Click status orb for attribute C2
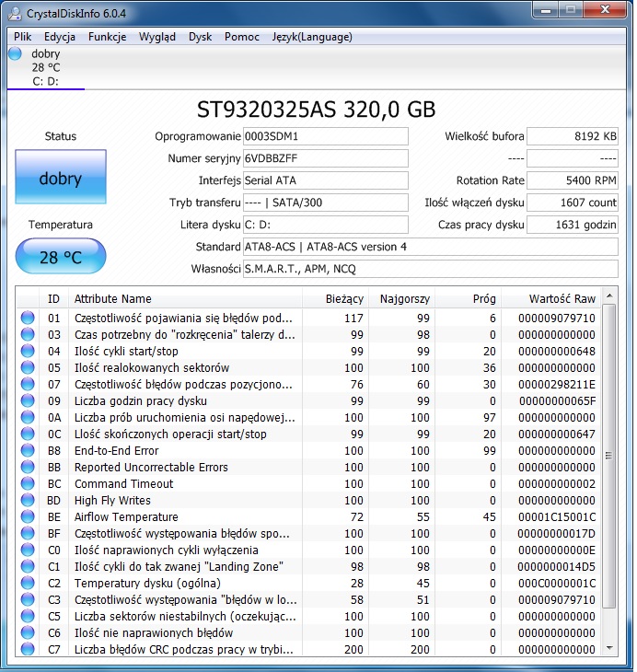The width and height of the screenshot is (637, 672). pos(28,583)
